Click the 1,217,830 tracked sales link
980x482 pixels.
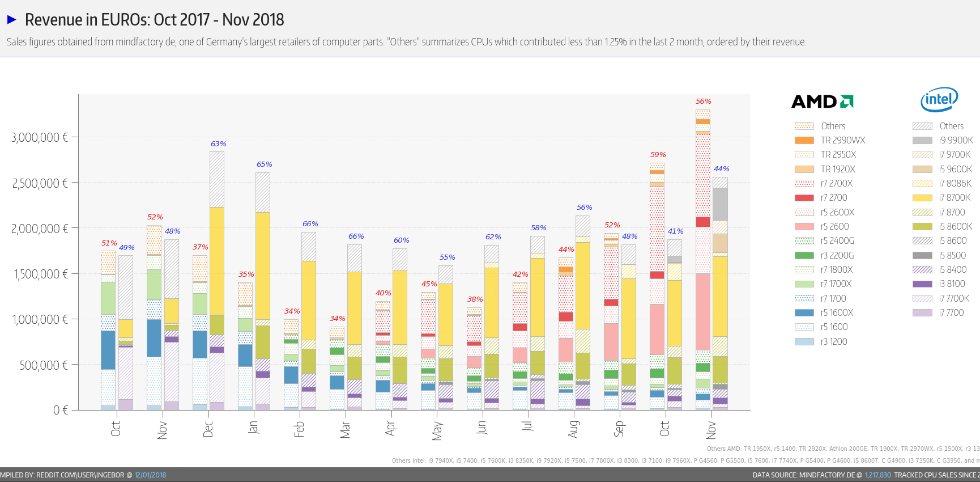[x=877, y=475]
